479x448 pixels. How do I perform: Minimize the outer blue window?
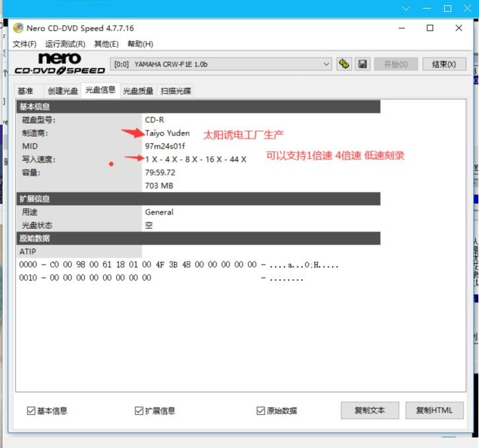(x=427, y=9)
